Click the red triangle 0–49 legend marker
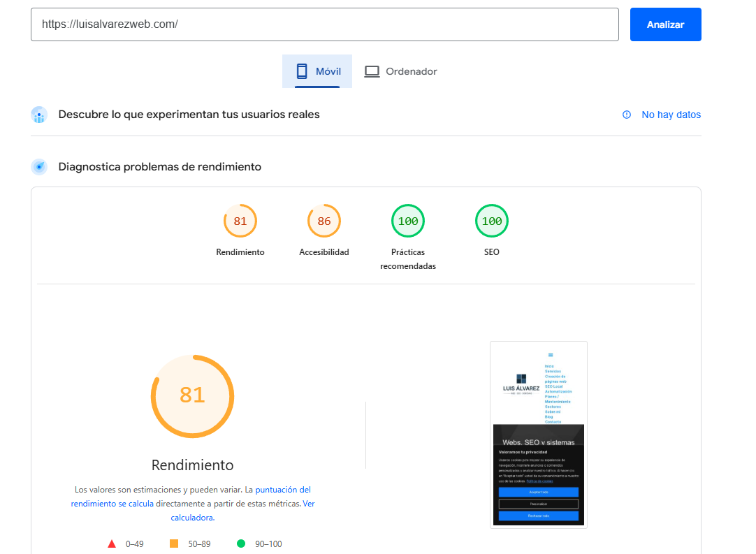The height and width of the screenshot is (554, 756). (112, 544)
